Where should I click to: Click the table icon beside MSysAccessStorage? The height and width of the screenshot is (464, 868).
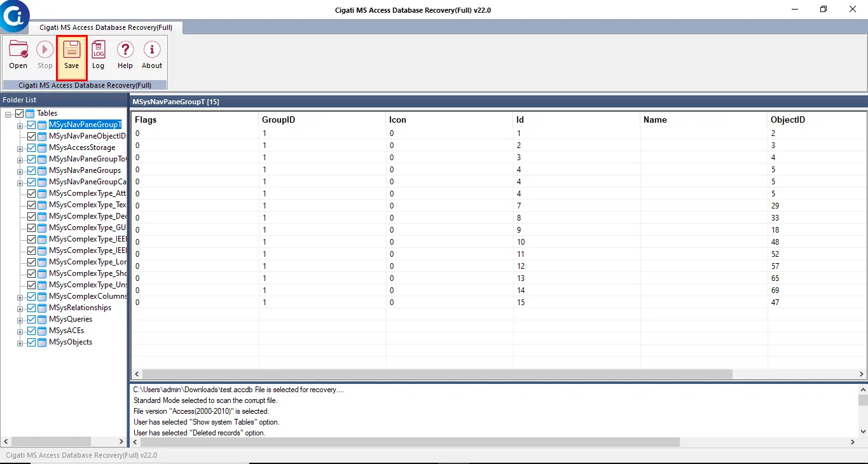click(42, 147)
